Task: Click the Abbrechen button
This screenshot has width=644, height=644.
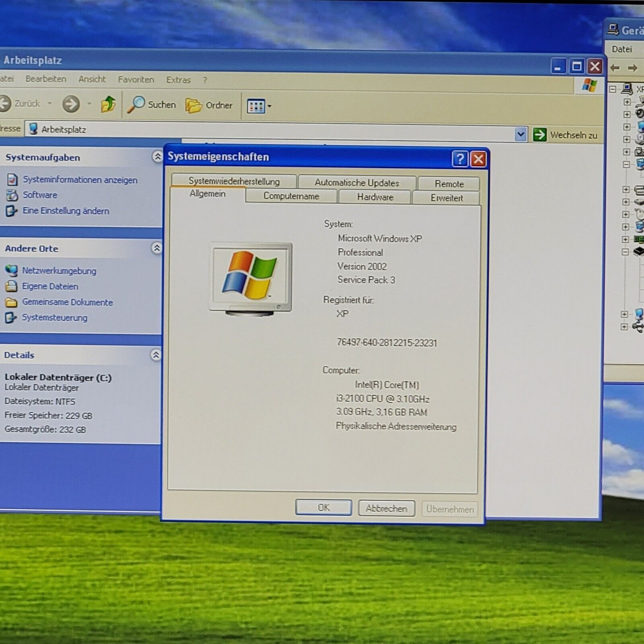Action: click(386, 508)
